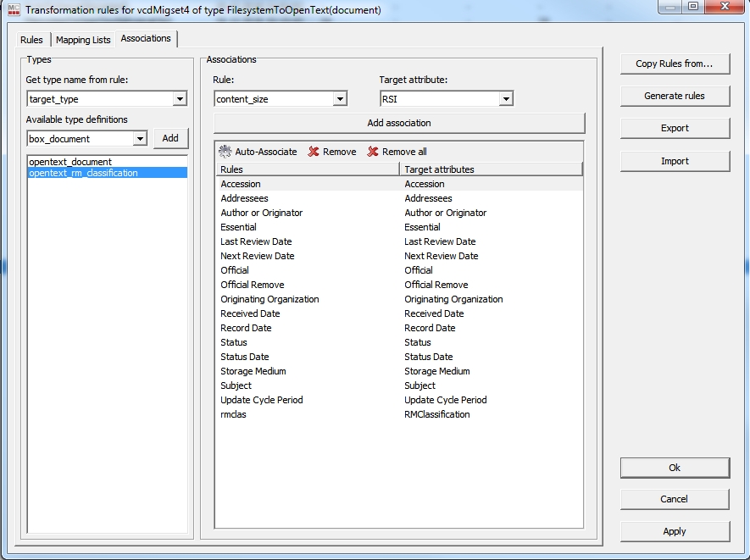Select the Originating Organization association row
The height and width of the screenshot is (560, 750).
(x=269, y=299)
